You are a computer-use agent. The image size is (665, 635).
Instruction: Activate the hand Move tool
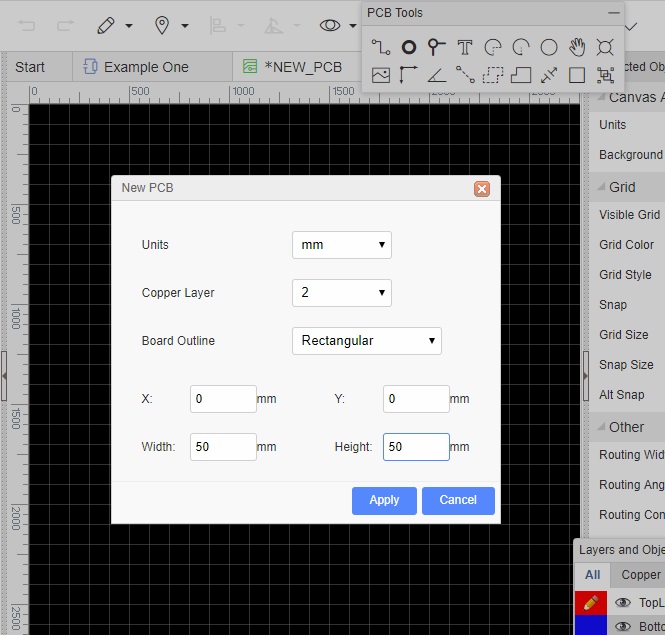577,47
